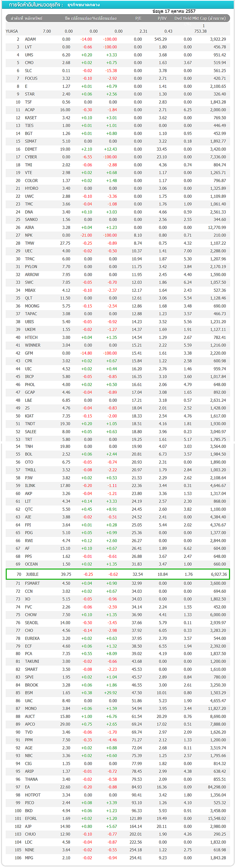Click the P/BV column header
Screen dimensions: 236x868
click(x=162, y=18)
